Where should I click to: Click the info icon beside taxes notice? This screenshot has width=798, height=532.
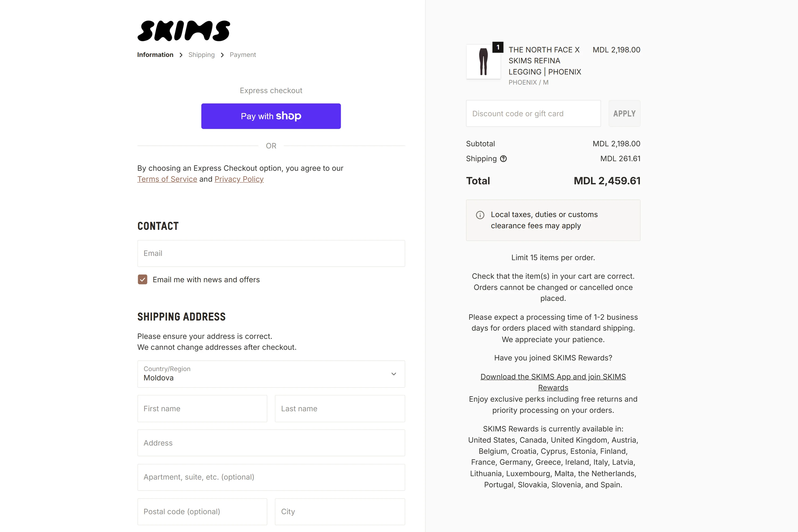click(480, 215)
